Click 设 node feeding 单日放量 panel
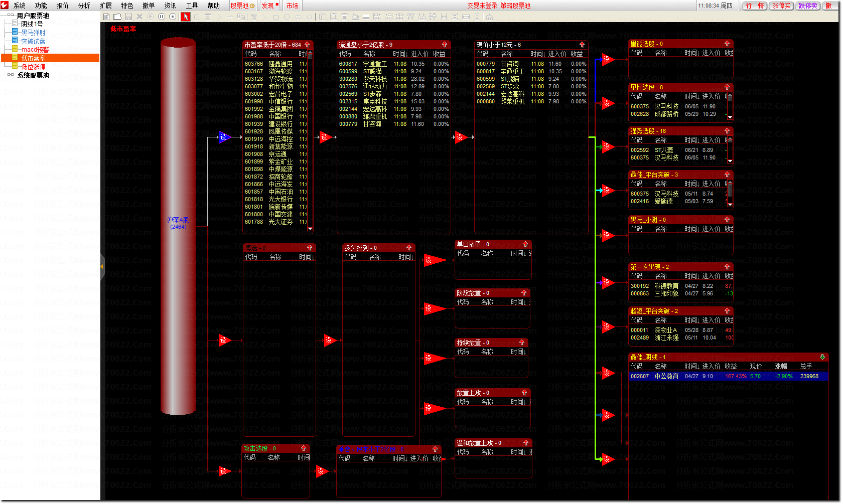Screen dimensions: 843x504 [433, 260]
